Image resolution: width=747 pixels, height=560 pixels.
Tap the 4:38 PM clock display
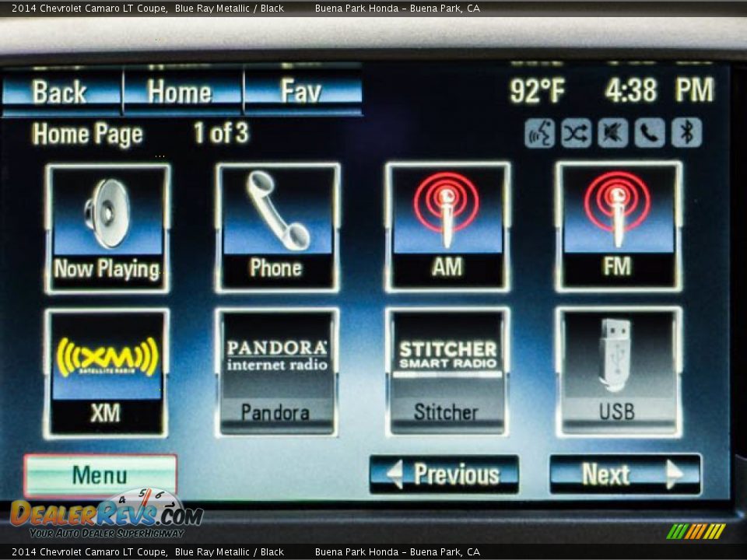point(659,90)
